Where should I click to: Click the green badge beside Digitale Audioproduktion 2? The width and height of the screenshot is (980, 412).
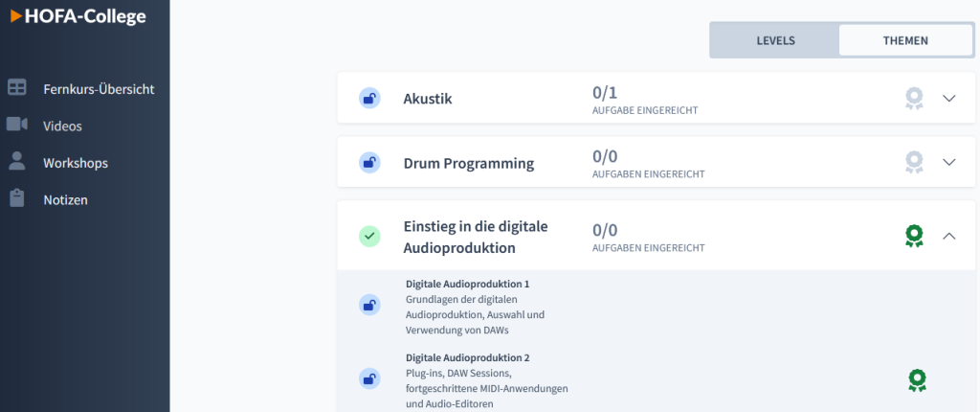pos(917,380)
